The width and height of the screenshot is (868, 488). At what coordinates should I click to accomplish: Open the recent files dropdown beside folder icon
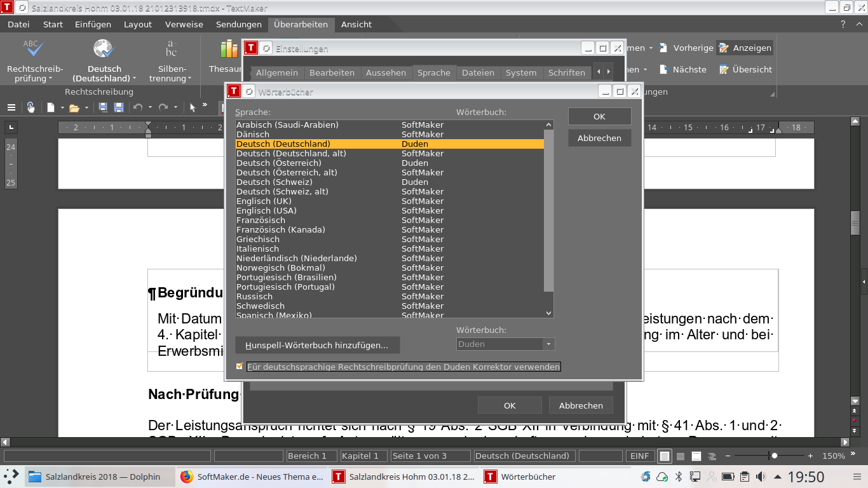point(86,108)
